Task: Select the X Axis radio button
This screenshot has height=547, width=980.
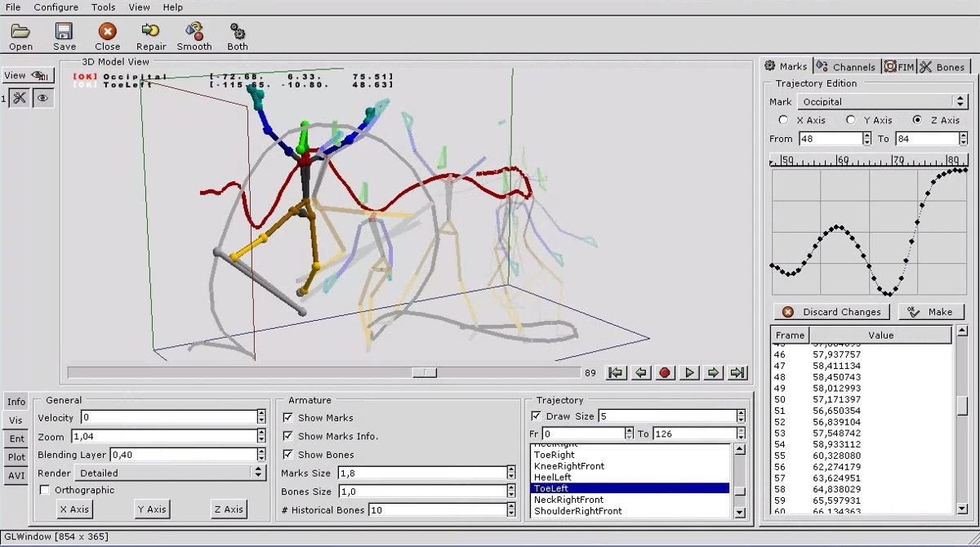Action: coord(785,120)
